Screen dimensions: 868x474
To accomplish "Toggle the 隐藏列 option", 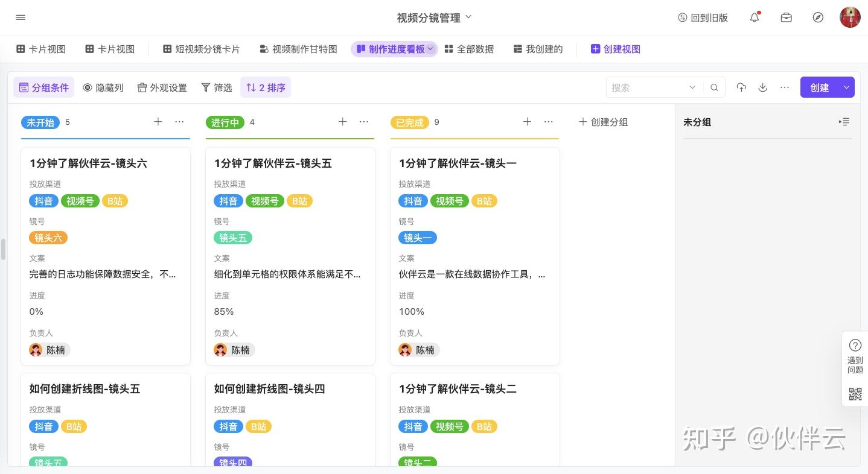I will (x=103, y=87).
